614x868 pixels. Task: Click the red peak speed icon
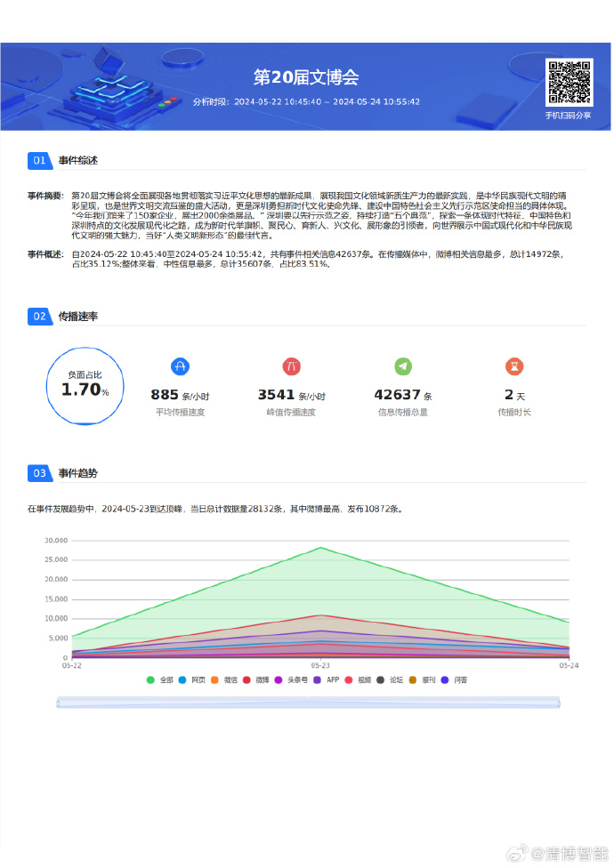click(x=291, y=366)
